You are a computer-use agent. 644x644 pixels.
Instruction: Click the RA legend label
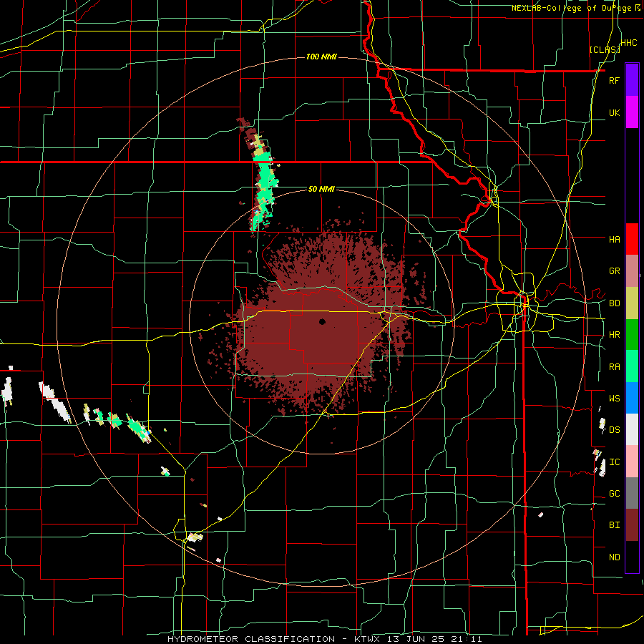[x=614, y=366]
